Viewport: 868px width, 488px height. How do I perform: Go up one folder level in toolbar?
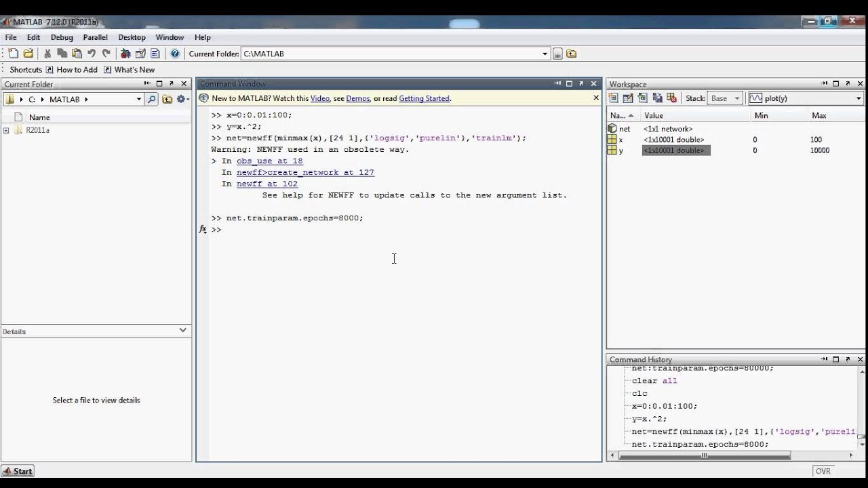pyautogui.click(x=572, y=54)
